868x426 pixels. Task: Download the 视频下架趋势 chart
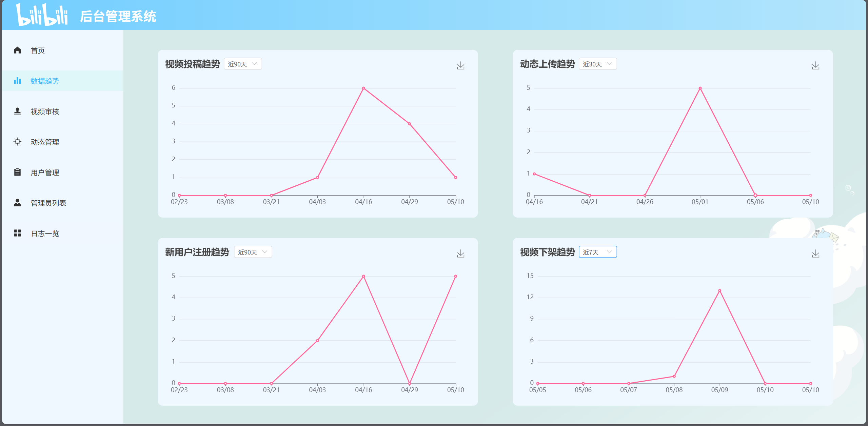[x=815, y=254]
